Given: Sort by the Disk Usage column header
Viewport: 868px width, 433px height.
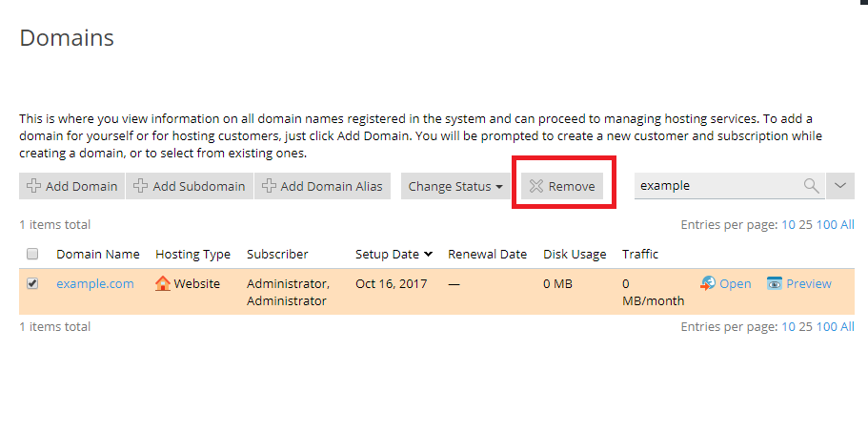Looking at the screenshot, I should pos(575,255).
